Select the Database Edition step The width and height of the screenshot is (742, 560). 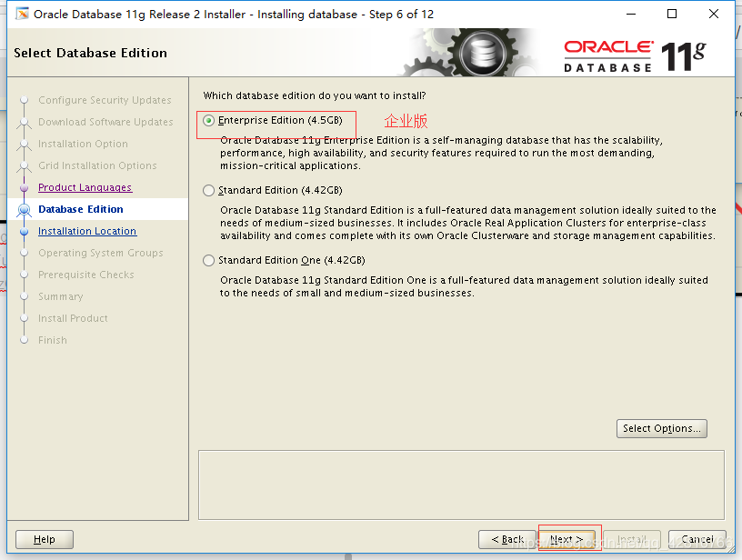point(81,209)
